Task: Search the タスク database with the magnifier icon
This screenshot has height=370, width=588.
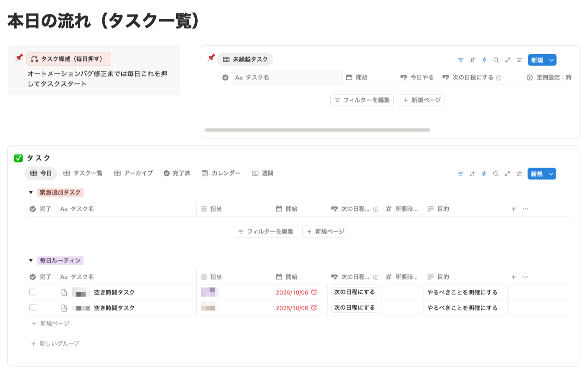Action: click(496, 174)
